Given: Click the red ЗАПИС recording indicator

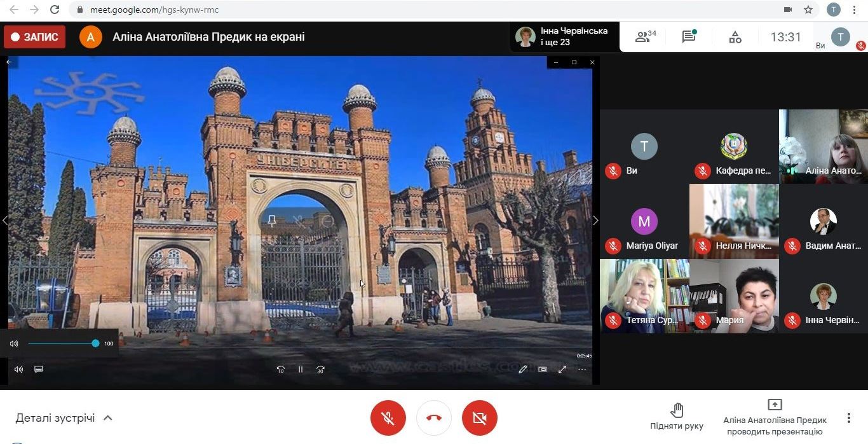Looking at the screenshot, I should pos(35,37).
